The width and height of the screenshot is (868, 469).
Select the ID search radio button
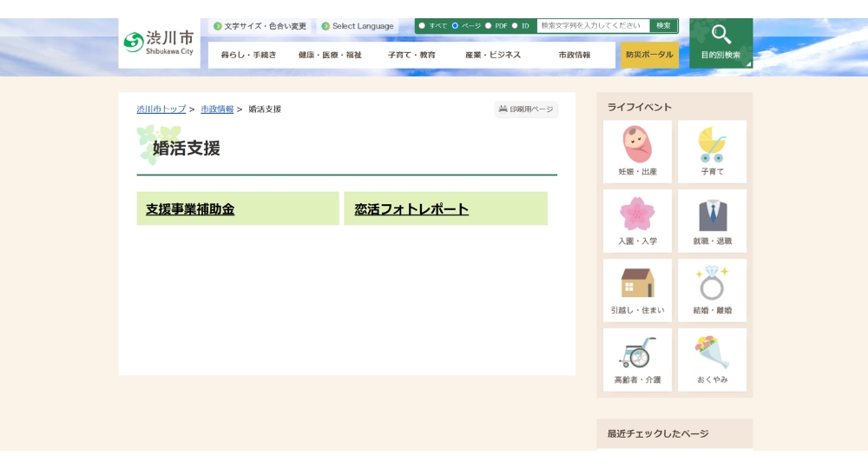click(x=515, y=26)
